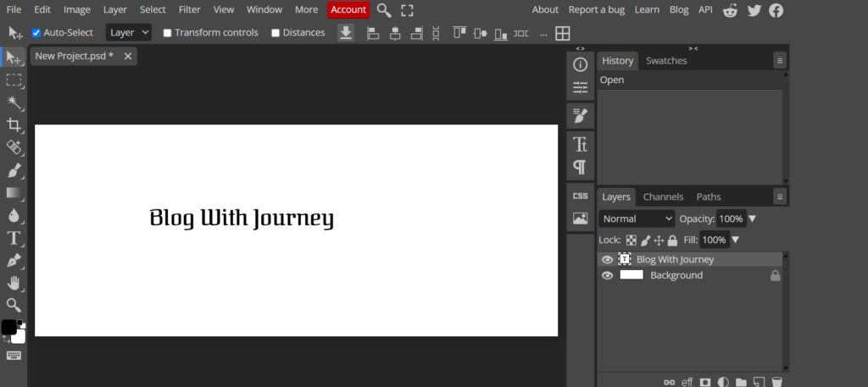This screenshot has height=387, width=868.
Task: Toggle the Auto-Select checkbox
Action: click(x=36, y=33)
